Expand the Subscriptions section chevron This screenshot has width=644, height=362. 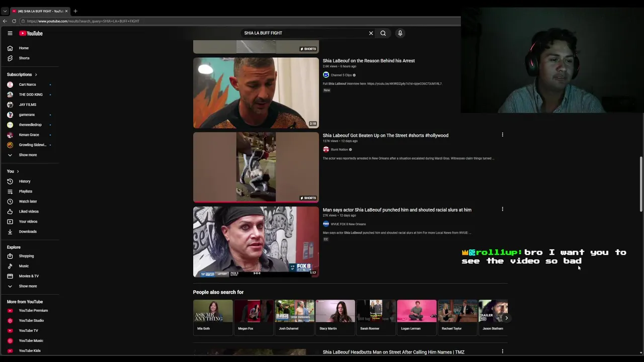point(36,74)
